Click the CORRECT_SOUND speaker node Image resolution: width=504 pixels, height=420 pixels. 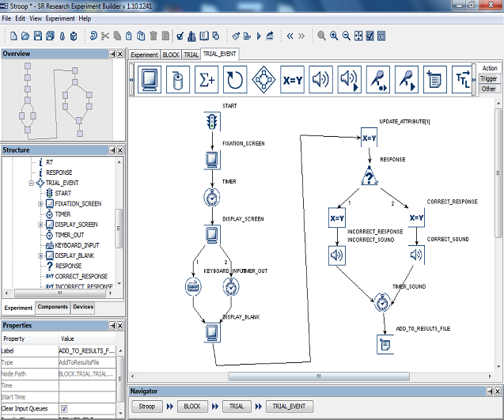pyautogui.click(x=416, y=255)
